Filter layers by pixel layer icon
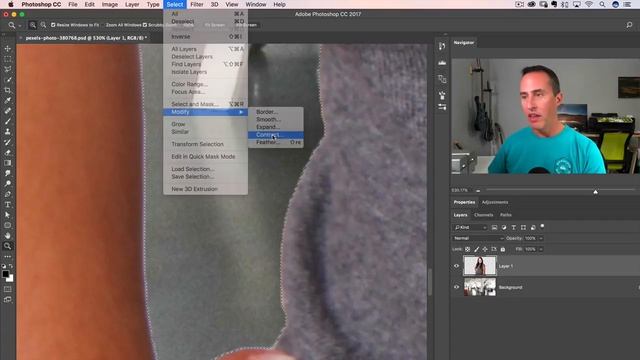 pos(494,227)
